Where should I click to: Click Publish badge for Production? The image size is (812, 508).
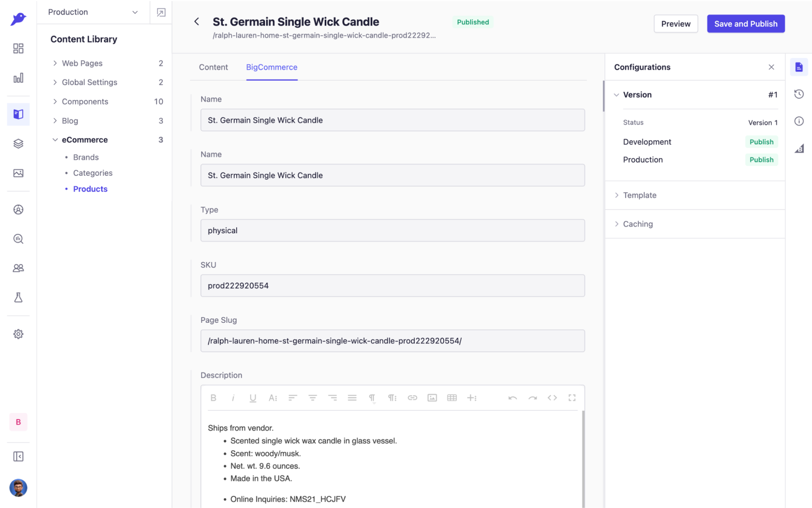[761, 160]
